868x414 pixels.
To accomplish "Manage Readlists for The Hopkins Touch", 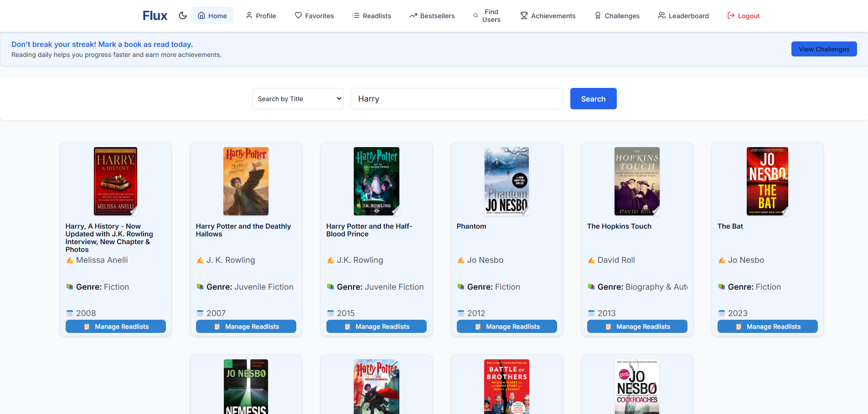I will [x=637, y=326].
